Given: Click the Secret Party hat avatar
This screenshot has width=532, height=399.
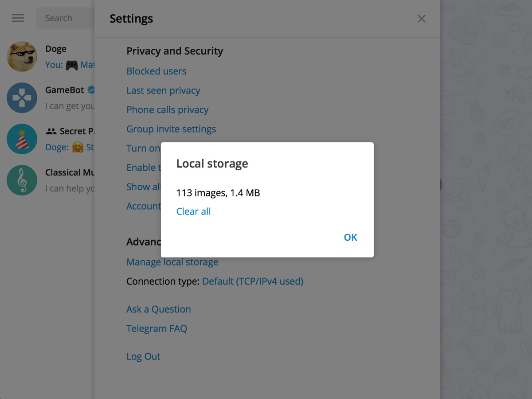Looking at the screenshot, I should point(22,139).
